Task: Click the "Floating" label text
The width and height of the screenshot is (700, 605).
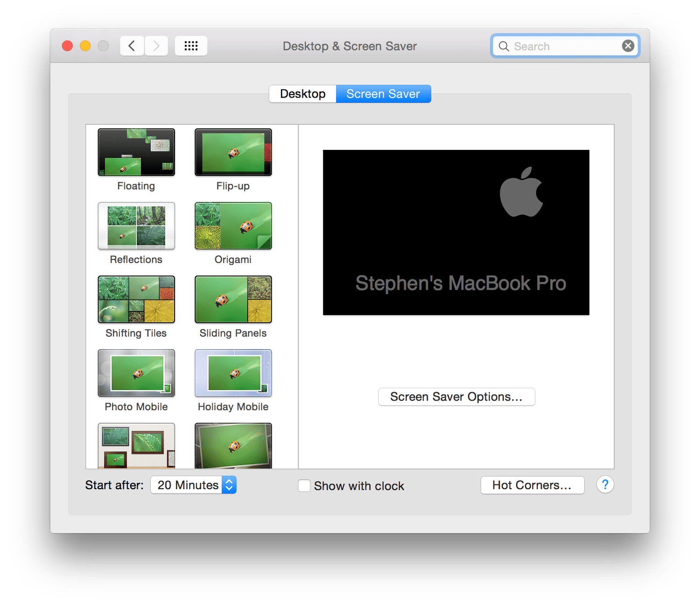Action: coord(136,186)
